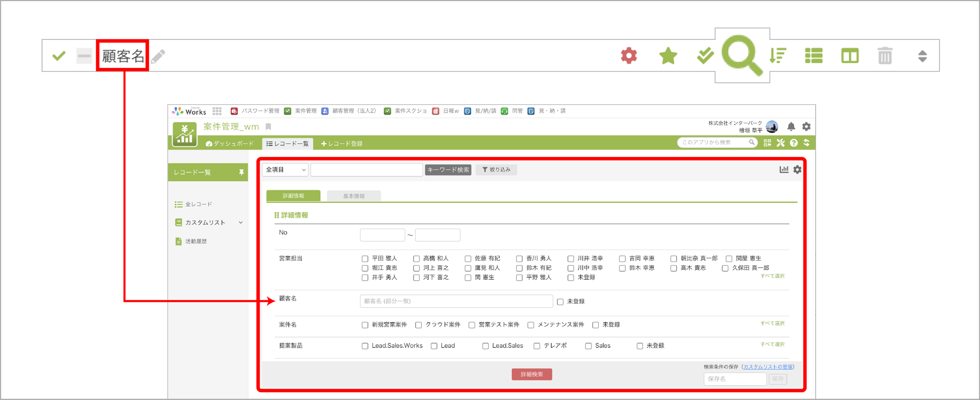Check the クラウド案件 checkbox
This screenshot has width=980, height=400.
tap(418, 325)
